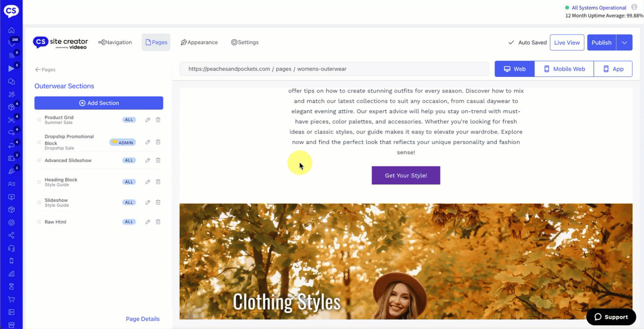Go to the Appearance tab
The image size is (644, 329).
tap(199, 42)
